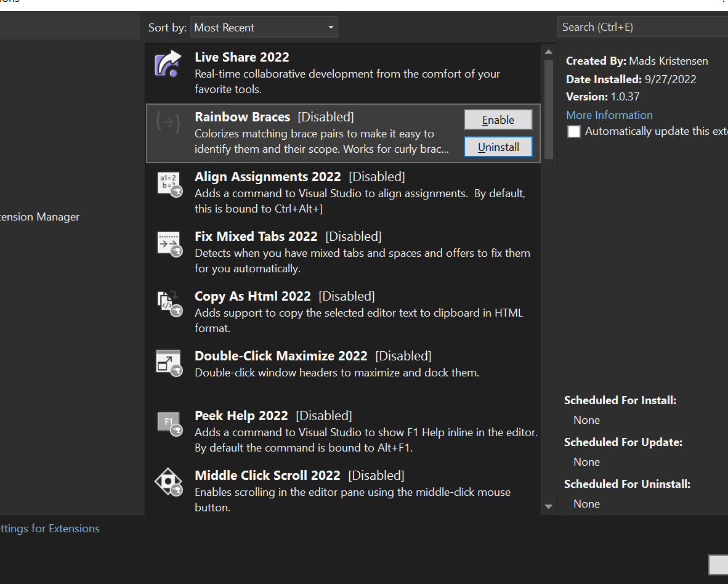Click the Search (Ctrl+E) field
Viewport: 728px width, 584px height.
(642, 27)
